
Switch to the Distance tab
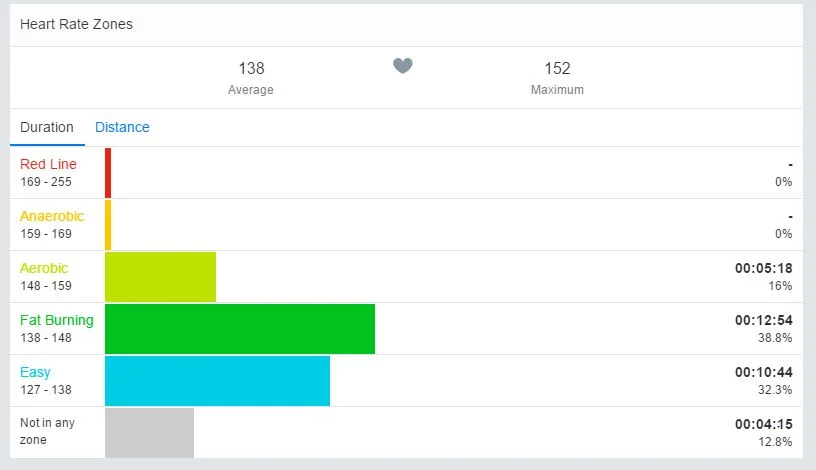tap(122, 127)
